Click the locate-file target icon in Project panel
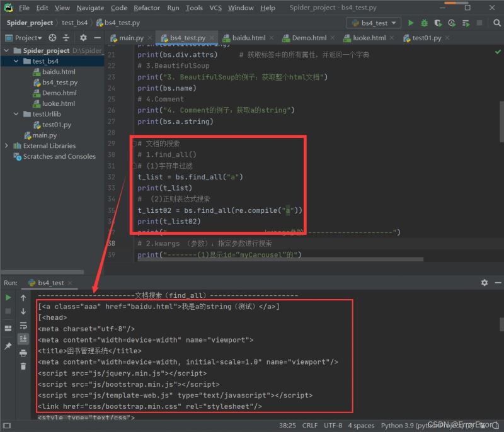 tap(52, 38)
